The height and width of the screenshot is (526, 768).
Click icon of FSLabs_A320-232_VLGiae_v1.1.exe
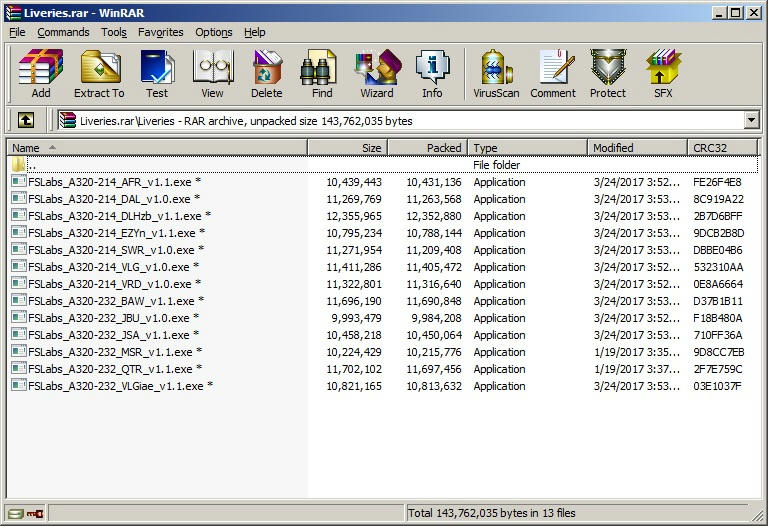coord(19,385)
